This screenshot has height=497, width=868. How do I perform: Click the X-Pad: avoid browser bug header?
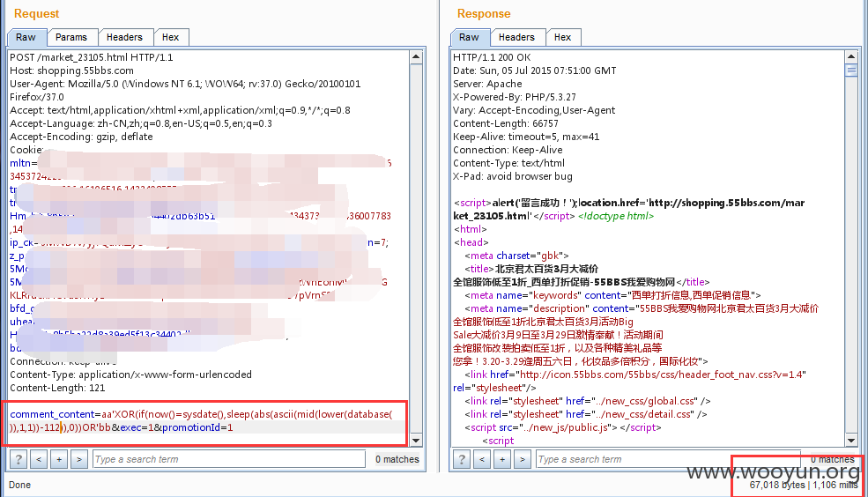click(x=513, y=176)
